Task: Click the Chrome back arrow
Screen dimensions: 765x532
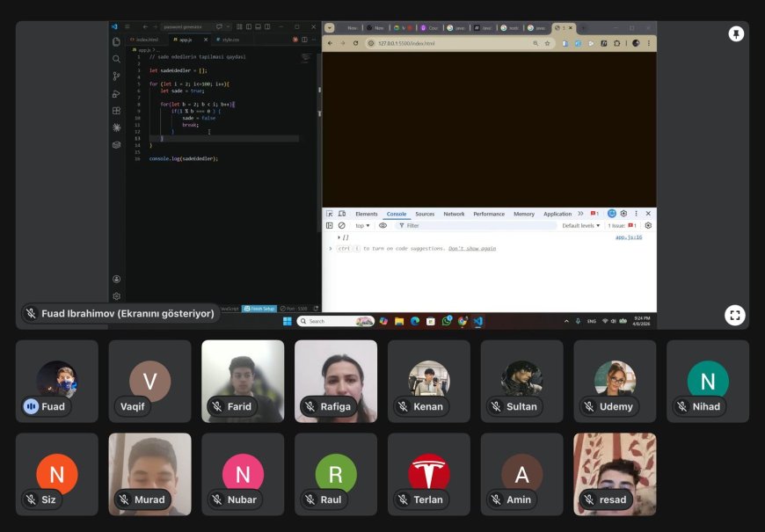Action: (331, 43)
